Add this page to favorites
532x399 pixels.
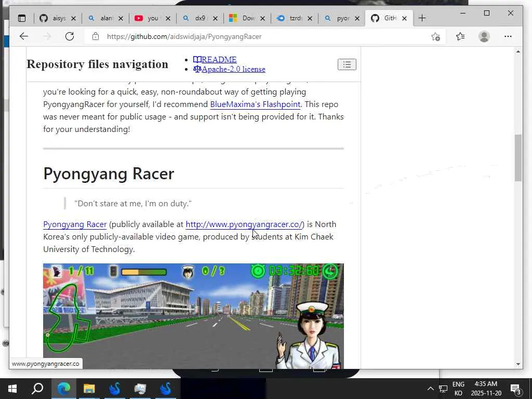(x=436, y=36)
